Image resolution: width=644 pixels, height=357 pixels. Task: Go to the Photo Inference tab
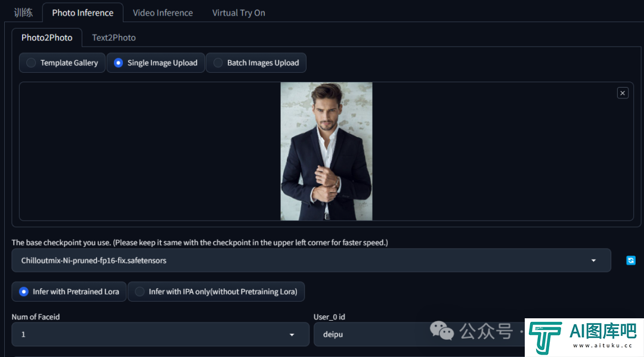point(82,13)
